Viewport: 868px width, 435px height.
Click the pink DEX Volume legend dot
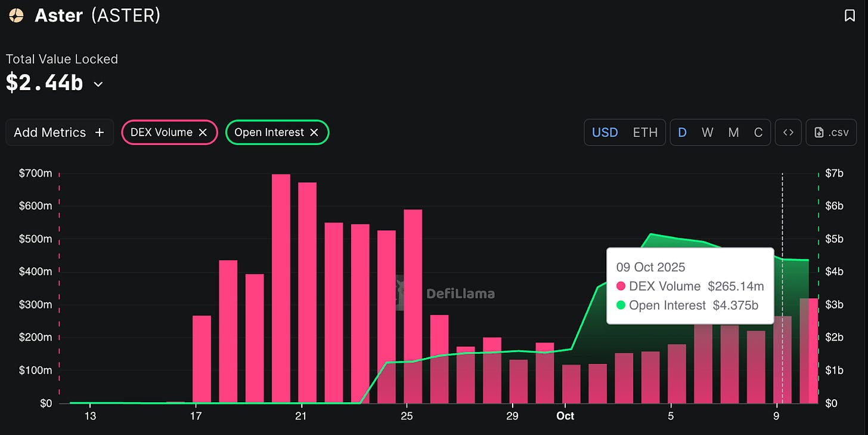(x=621, y=286)
